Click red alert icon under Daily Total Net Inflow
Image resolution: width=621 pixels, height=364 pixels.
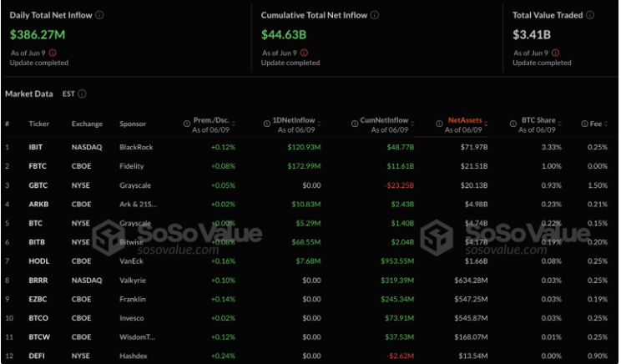[53, 53]
